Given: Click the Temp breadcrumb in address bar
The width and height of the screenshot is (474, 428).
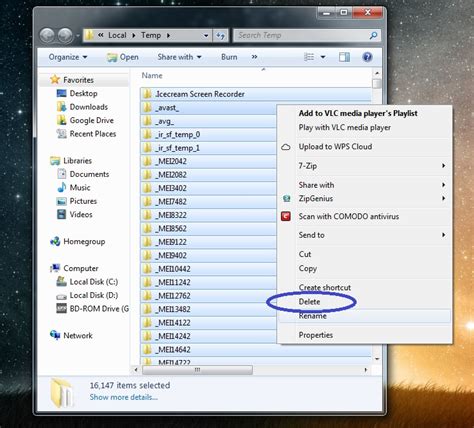Looking at the screenshot, I should click(151, 35).
